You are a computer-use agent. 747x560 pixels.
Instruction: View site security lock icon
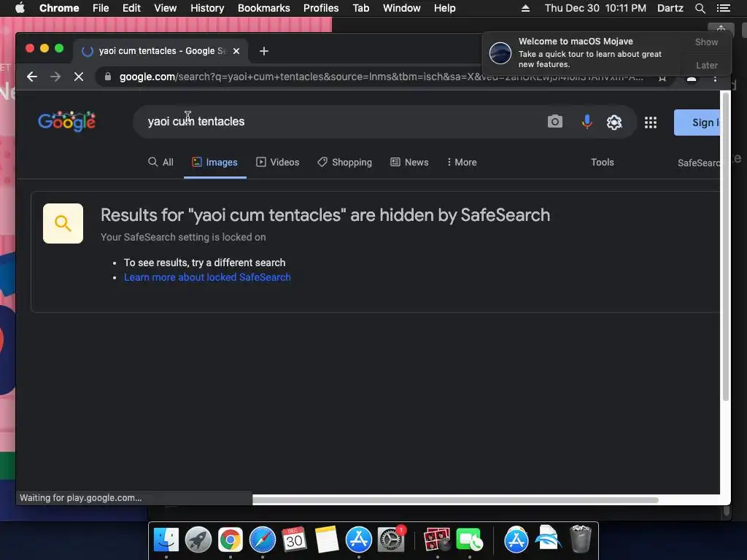click(108, 77)
